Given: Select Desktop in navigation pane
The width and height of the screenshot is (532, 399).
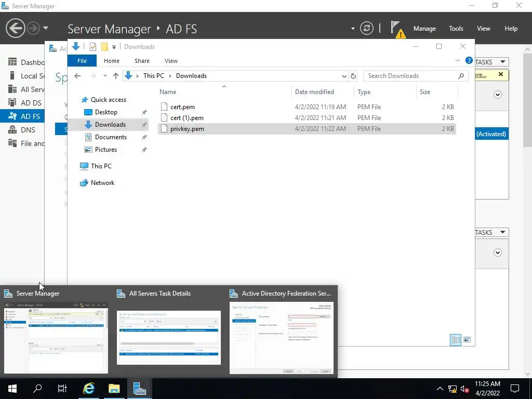Looking at the screenshot, I should [x=106, y=112].
